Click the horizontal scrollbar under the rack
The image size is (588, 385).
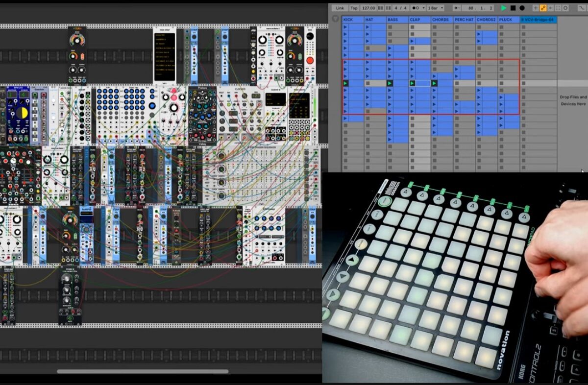[142, 371]
